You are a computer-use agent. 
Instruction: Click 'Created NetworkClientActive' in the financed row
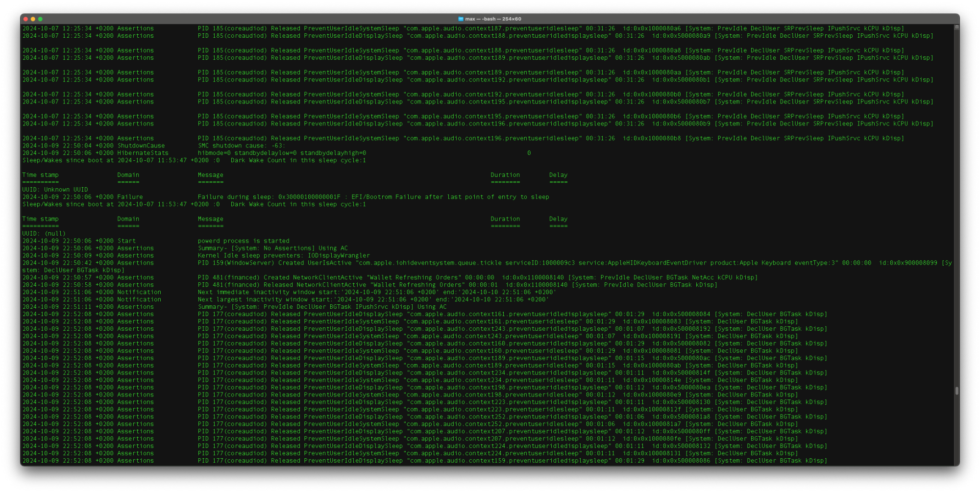(313, 278)
